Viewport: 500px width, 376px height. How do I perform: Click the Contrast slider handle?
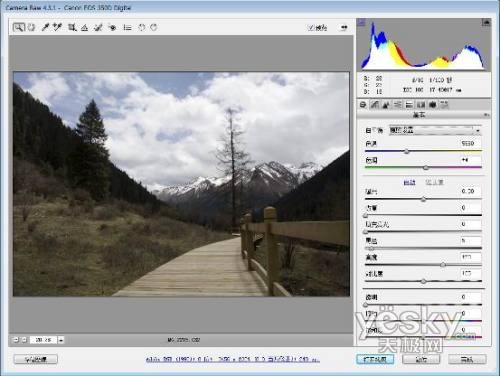[423, 282]
